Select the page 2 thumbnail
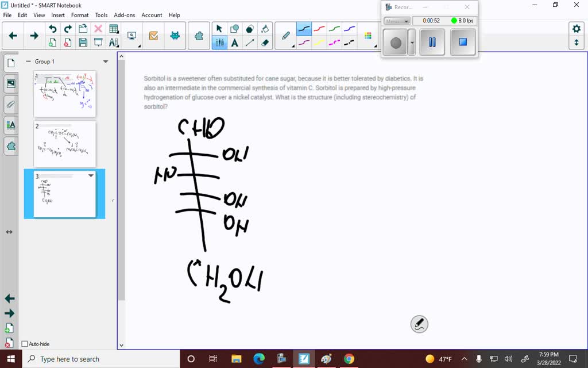588x368 pixels. click(x=64, y=144)
